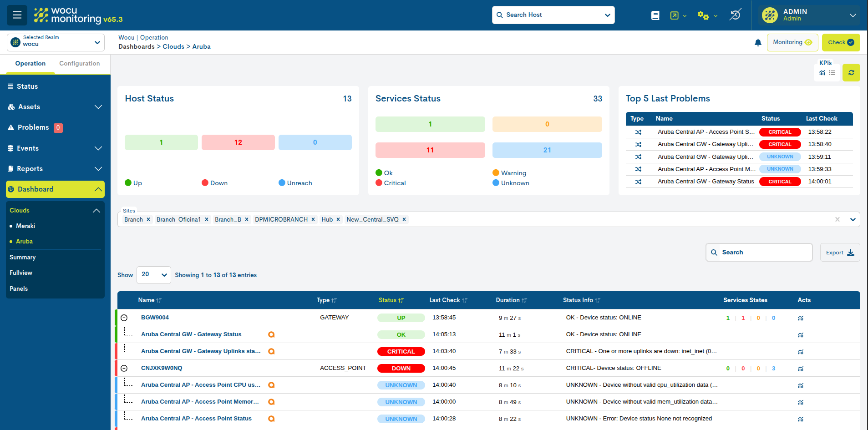
Task: Collapse the CNJXK9W0NQ host row
Action: 124,368
